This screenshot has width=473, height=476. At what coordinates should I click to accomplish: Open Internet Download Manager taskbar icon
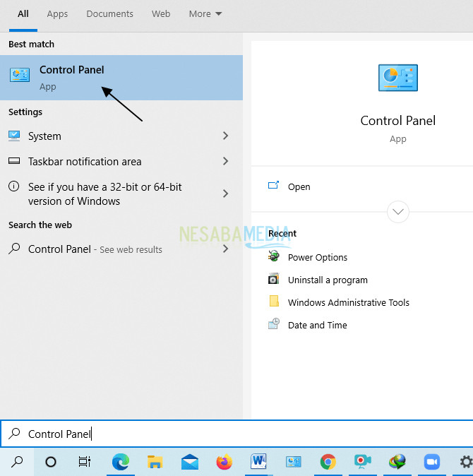[x=397, y=462]
